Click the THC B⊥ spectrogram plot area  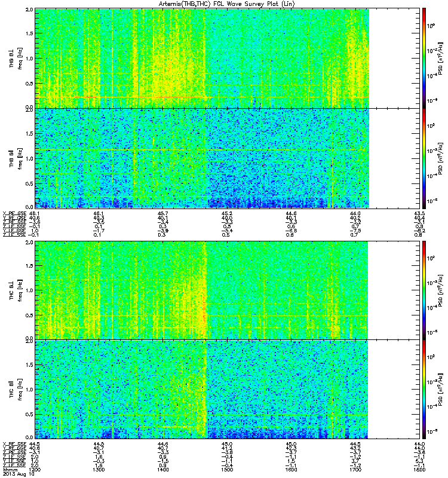[228, 290]
